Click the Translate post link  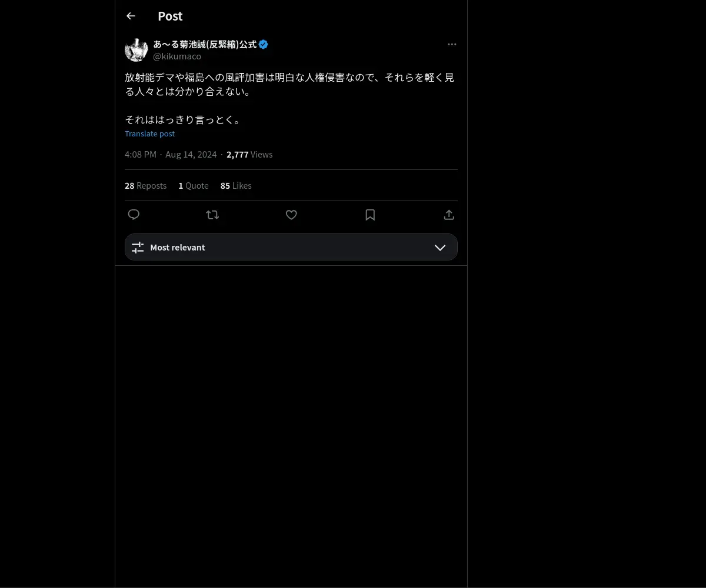(x=149, y=133)
